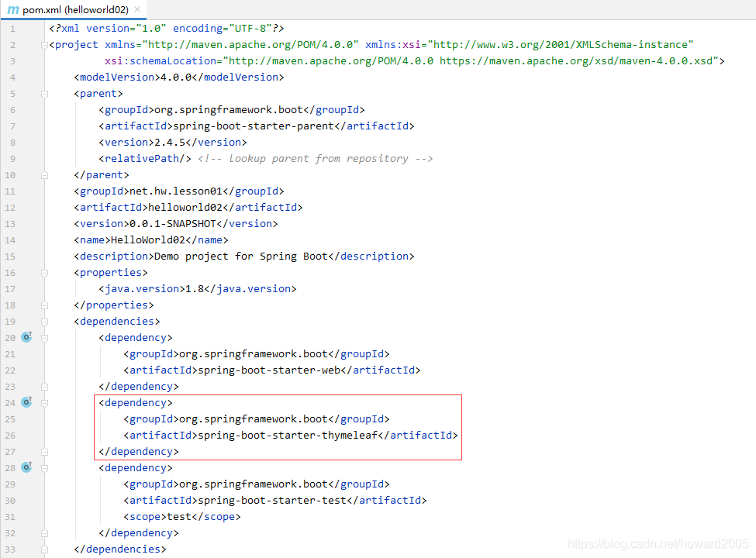Toggle fold marker at closing dependencies line 33
This screenshot has width=756, height=558.
(44, 549)
